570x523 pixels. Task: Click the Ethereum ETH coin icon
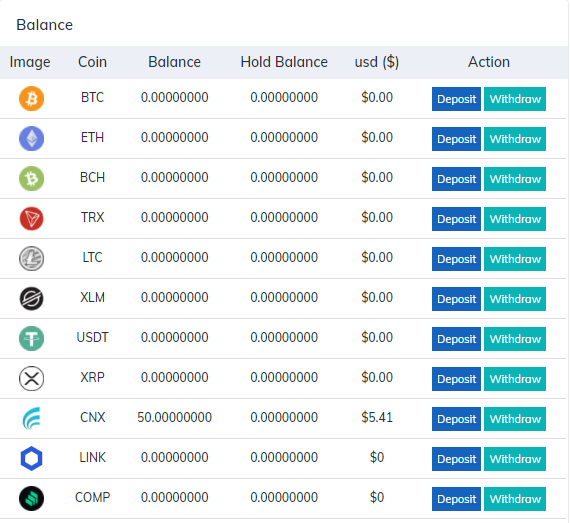[32, 138]
